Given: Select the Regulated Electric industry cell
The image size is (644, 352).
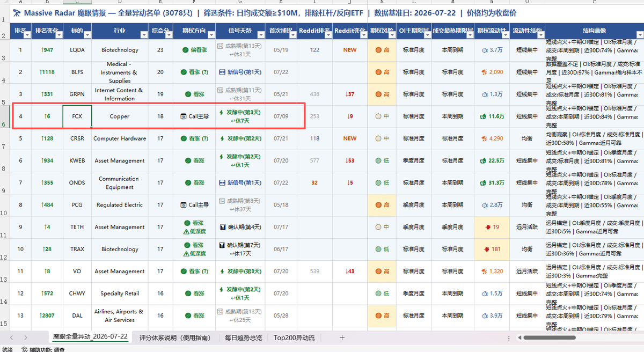Looking at the screenshot, I should coord(120,205).
